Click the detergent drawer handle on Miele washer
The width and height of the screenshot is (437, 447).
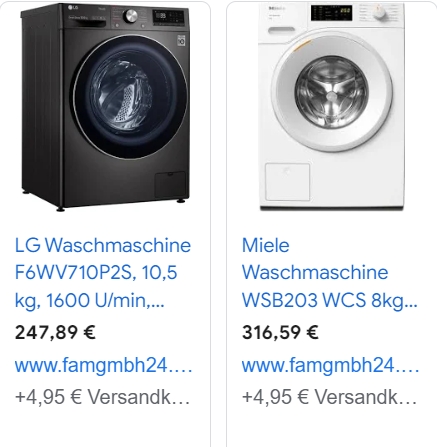point(281,30)
